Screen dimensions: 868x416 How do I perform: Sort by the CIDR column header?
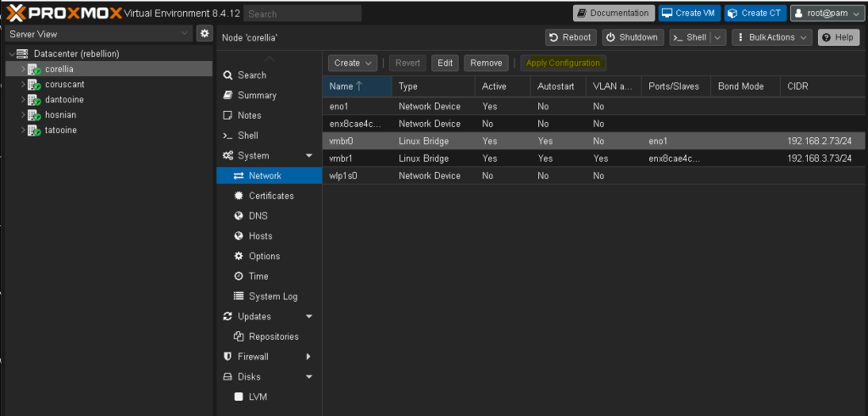tap(824, 86)
